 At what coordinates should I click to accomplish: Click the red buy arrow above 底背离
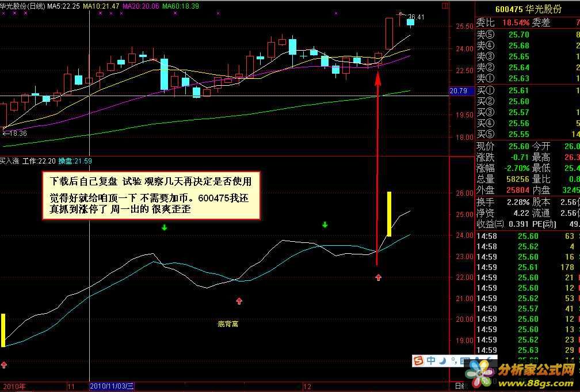point(239,301)
